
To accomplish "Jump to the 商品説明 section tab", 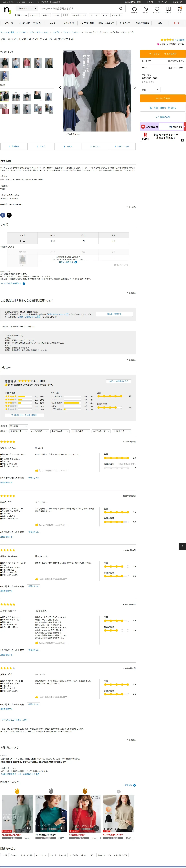I will coord(14,146).
